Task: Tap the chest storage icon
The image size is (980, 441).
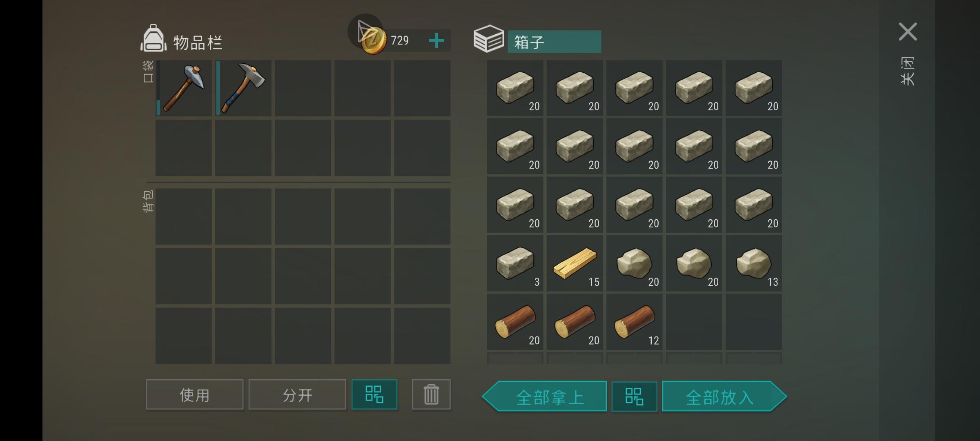Action: 489,39
